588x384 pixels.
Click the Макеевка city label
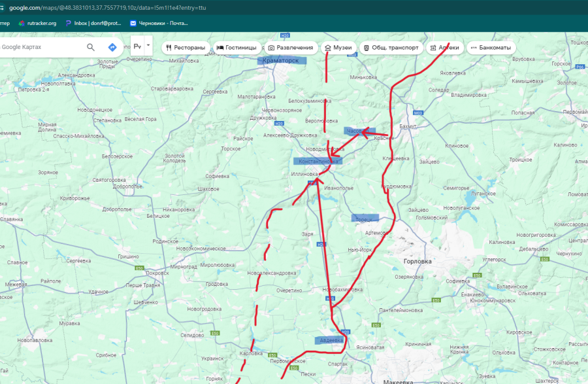398,382
